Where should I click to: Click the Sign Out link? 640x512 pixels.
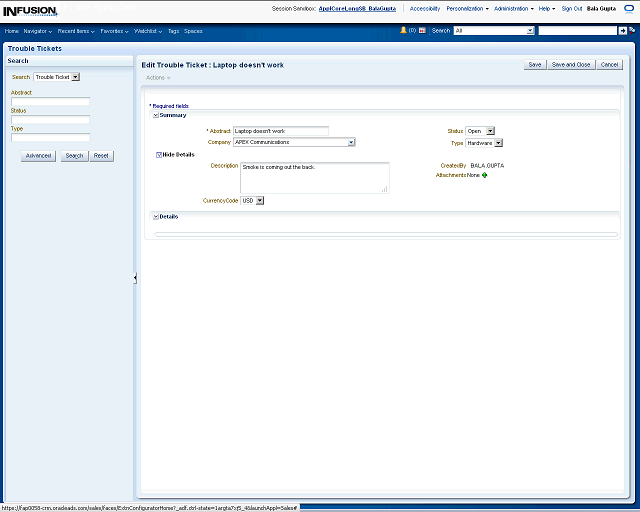572,8
